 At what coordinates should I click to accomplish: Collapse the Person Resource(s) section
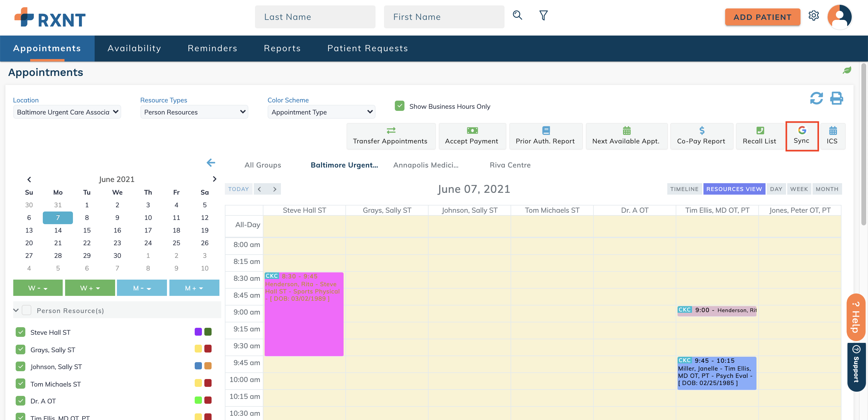coord(16,310)
